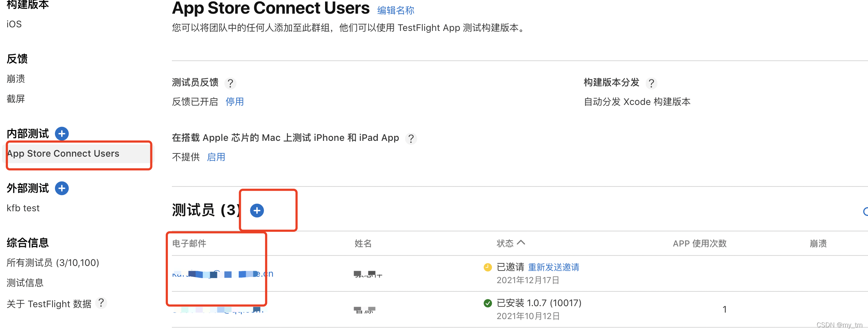This screenshot has height=332, width=868.
Task: Sort by 崩溃 column header
Action: click(818, 244)
